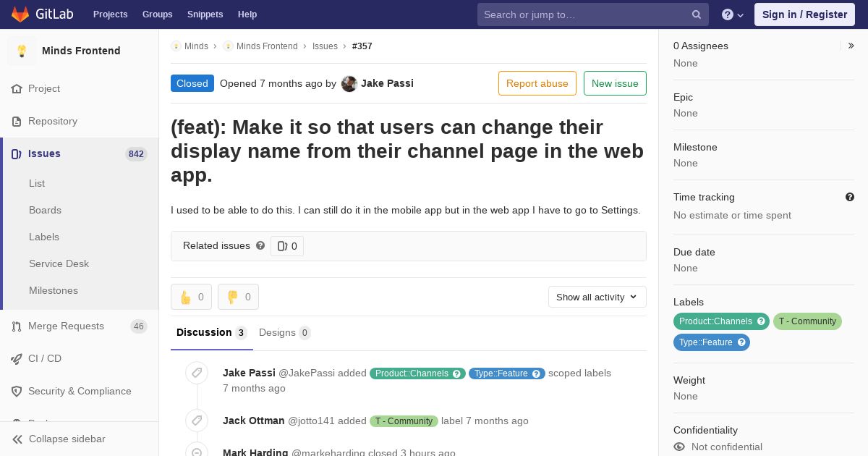Screen dimensions: 868x456
Task: Open the Snippets menu
Action: point(205,14)
